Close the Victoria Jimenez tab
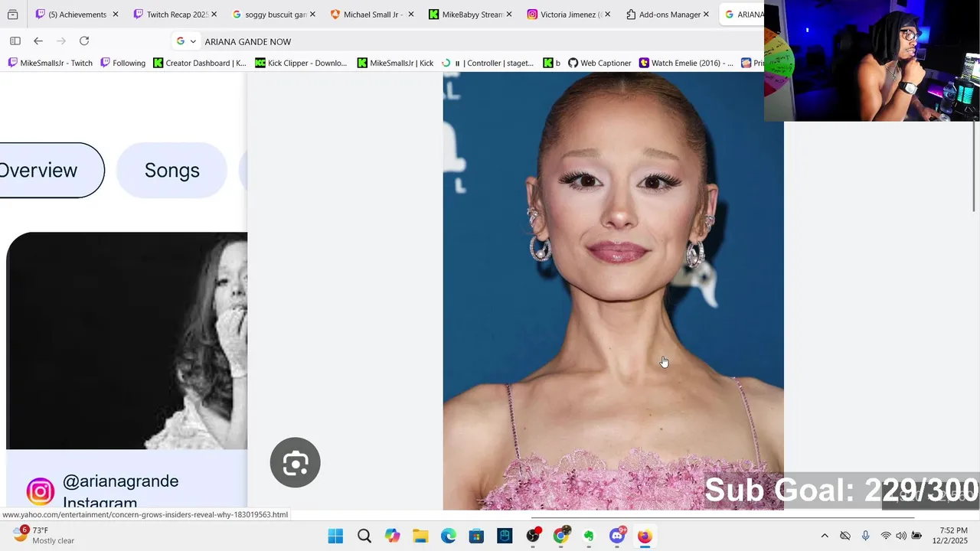980x551 pixels. (608, 15)
